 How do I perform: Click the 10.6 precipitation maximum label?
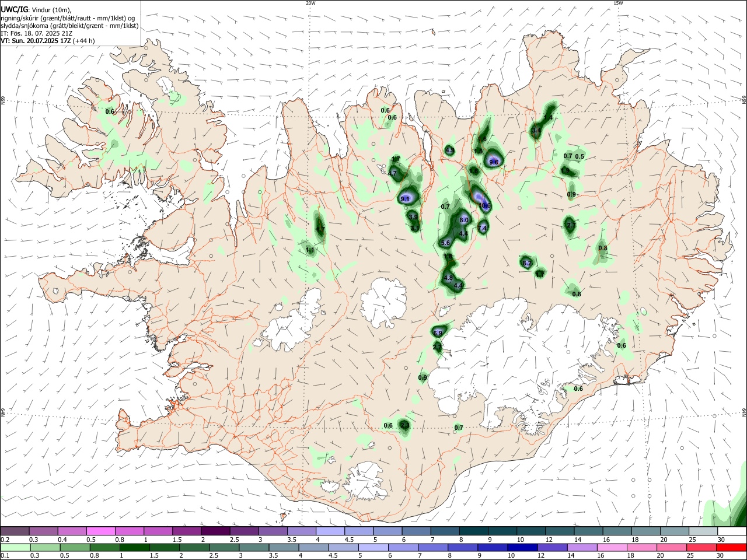[x=485, y=205]
